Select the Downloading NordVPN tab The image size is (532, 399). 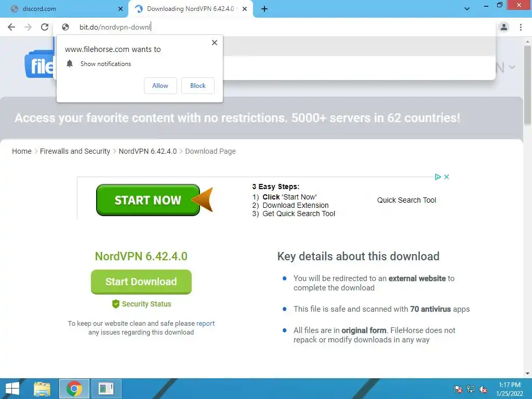[191, 9]
